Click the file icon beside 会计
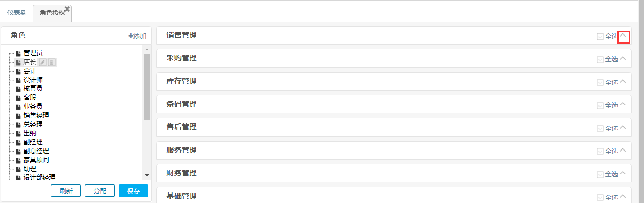Image resolution: width=644 pixels, height=203 pixels. pos(18,71)
